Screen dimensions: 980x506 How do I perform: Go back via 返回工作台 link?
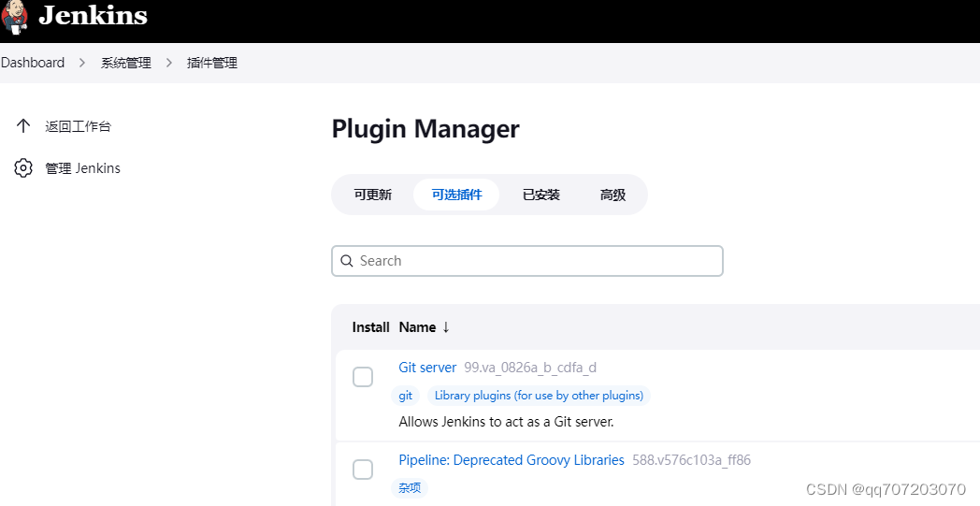click(x=79, y=126)
